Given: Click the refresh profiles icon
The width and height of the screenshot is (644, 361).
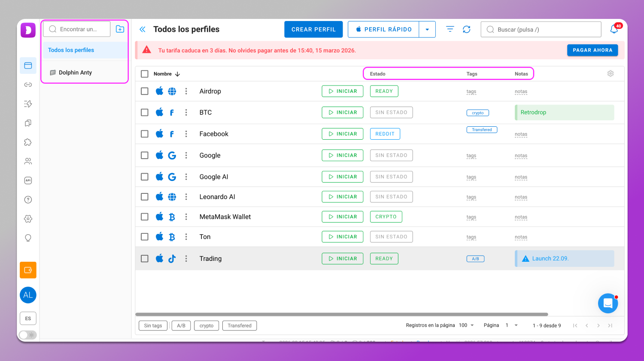Looking at the screenshot, I should tap(467, 29).
